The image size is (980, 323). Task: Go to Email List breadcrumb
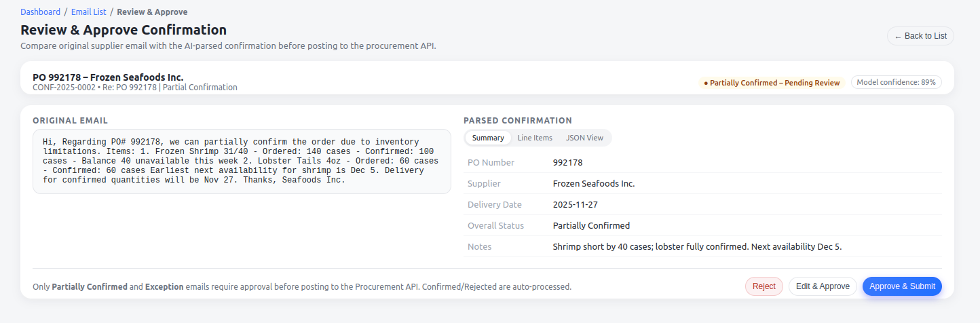(88, 12)
